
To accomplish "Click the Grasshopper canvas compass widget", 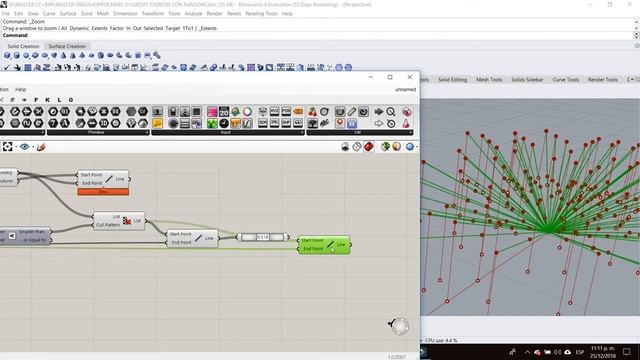I will (x=399, y=326).
